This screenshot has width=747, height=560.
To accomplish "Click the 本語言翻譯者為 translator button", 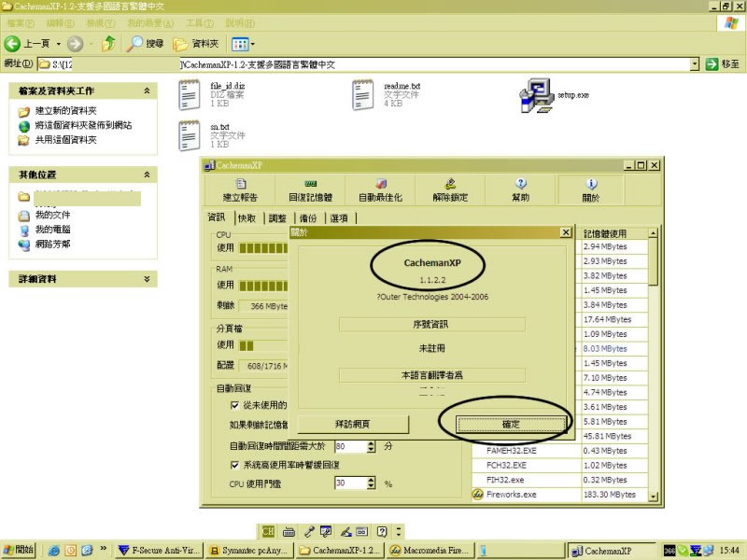I will click(431, 375).
